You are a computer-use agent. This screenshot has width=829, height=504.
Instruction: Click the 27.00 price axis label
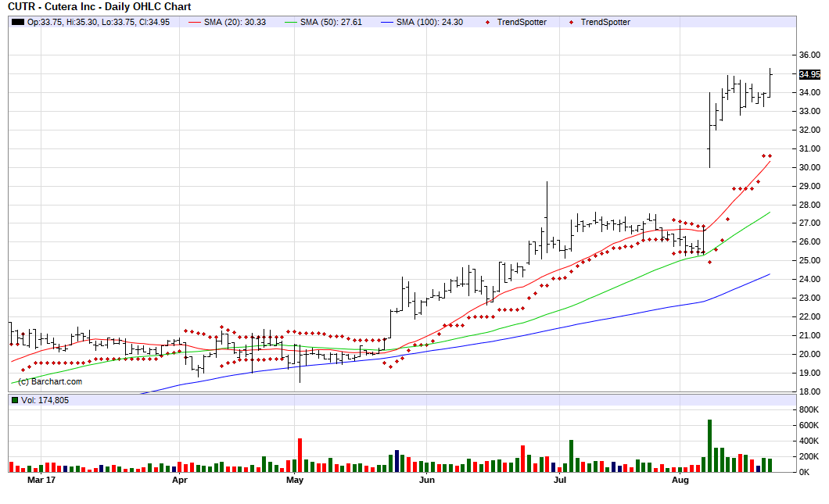[x=809, y=223]
